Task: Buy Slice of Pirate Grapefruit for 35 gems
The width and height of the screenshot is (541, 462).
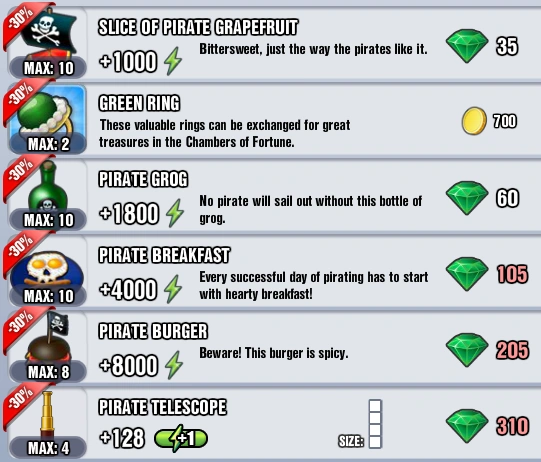Action: pos(482,46)
